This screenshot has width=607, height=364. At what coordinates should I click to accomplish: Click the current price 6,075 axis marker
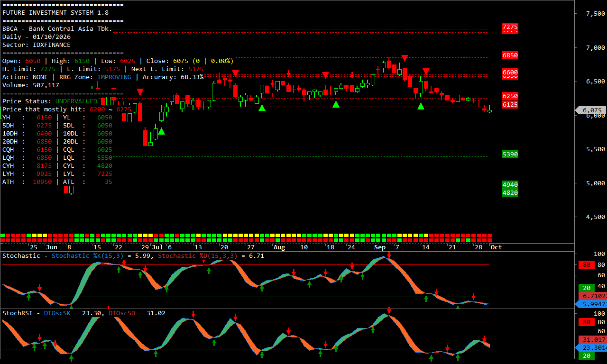[590, 110]
